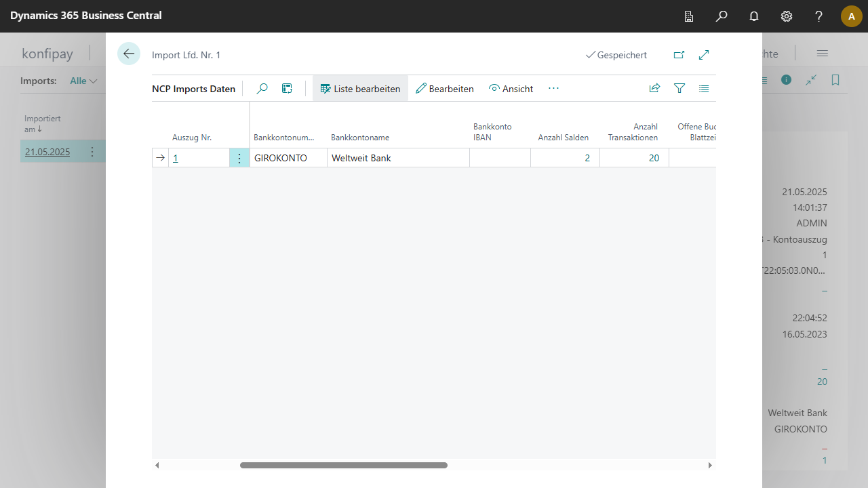Expand the Alle imports view dropdown
This screenshot has height=488, width=868.
pyautogui.click(x=84, y=81)
